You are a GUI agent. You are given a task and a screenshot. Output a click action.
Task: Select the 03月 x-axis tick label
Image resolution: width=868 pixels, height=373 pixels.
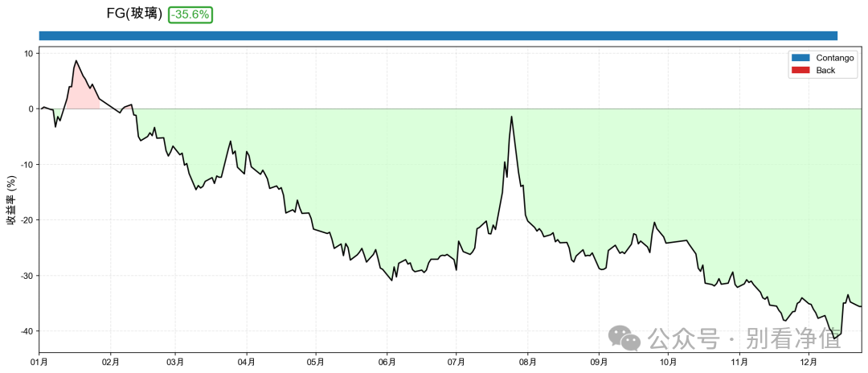click(175, 363)
